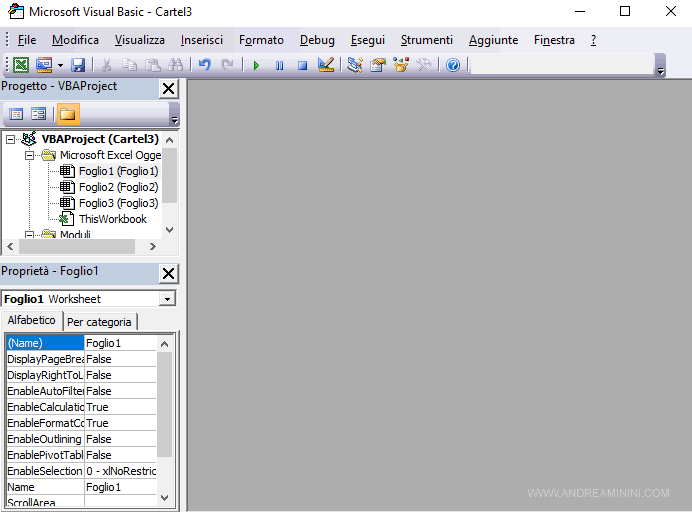Select the DisplayPageBreaks property row
The image size is (692, 513).
pyautogui.click(x=81, y=359)
